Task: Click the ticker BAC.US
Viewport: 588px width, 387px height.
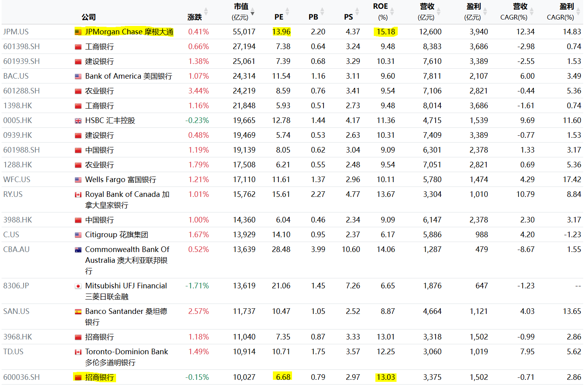Action: [x=16, y=76]
